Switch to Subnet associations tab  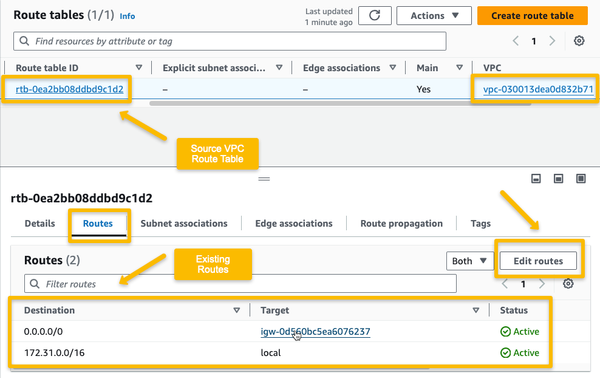[x=184, y=223]
